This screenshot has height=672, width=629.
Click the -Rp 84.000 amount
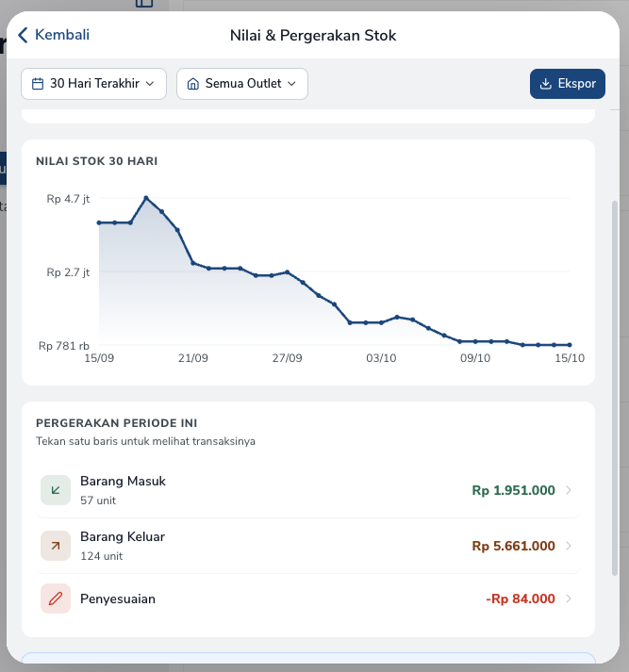tap(521, 598)
